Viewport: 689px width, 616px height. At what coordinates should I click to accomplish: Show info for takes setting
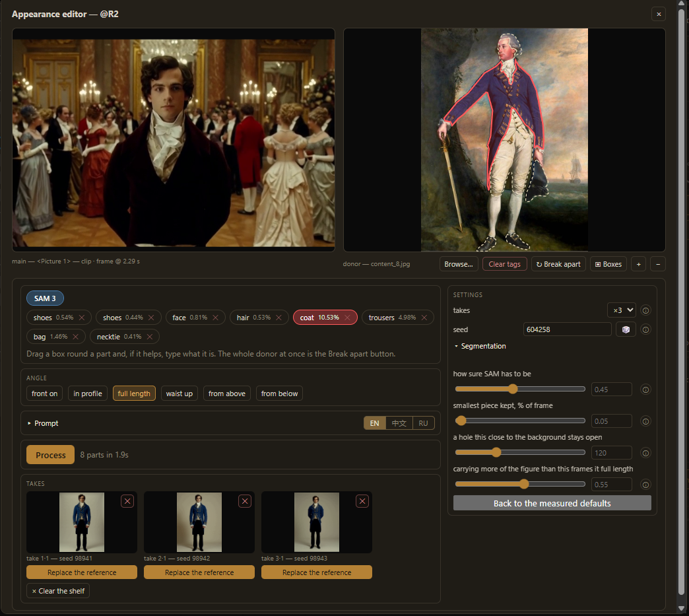click(x=645, y=310)
